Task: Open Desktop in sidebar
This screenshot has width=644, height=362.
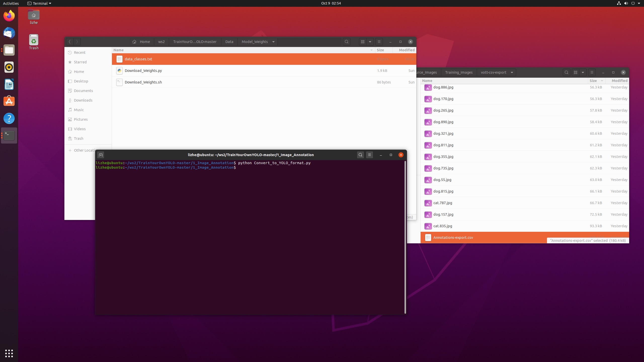Action: [88, 81]
